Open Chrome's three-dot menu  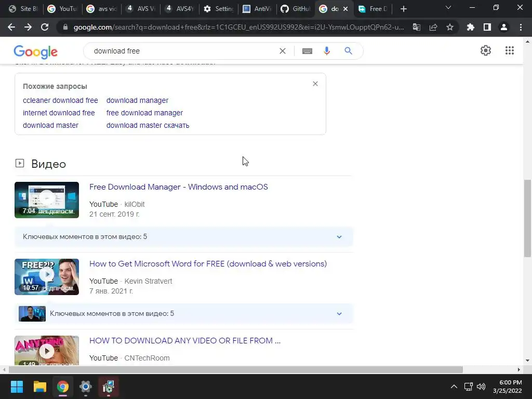pyautogui.click(x=521, y=27)
